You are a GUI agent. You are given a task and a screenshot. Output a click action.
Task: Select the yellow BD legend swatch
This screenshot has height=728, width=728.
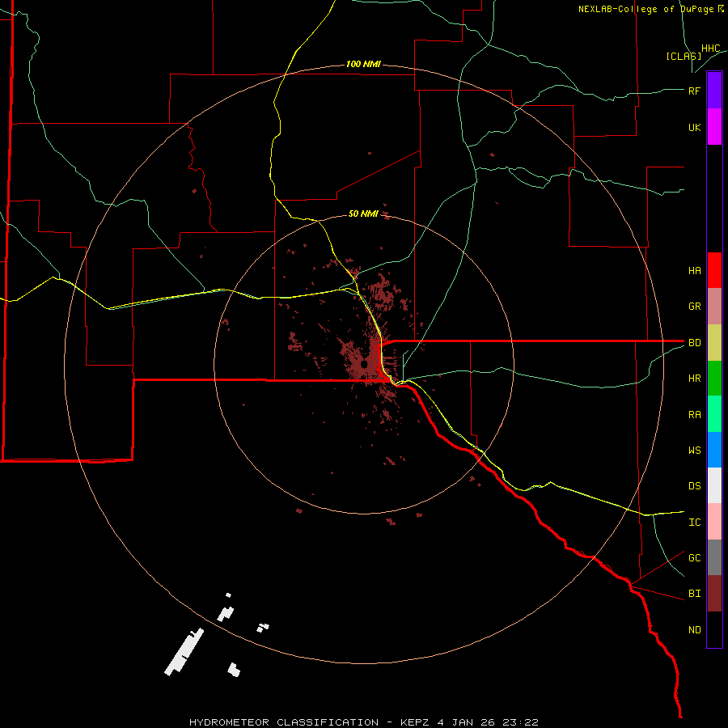714,343
